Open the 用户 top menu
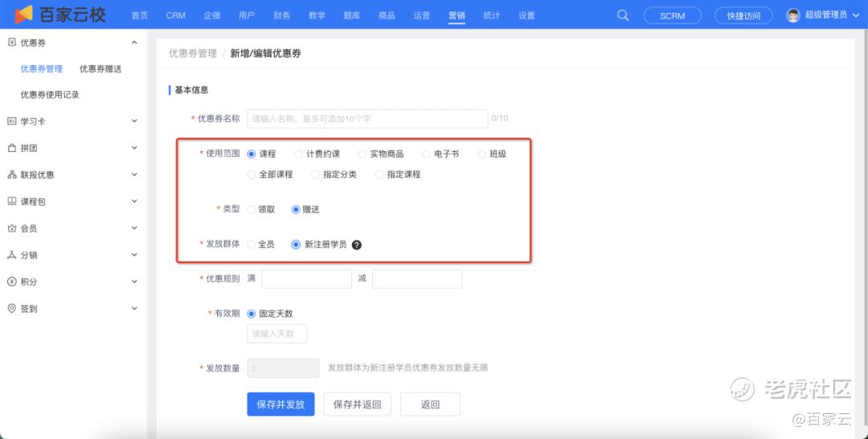The height and width of the screenshot is (439, 868). point(247,15)
